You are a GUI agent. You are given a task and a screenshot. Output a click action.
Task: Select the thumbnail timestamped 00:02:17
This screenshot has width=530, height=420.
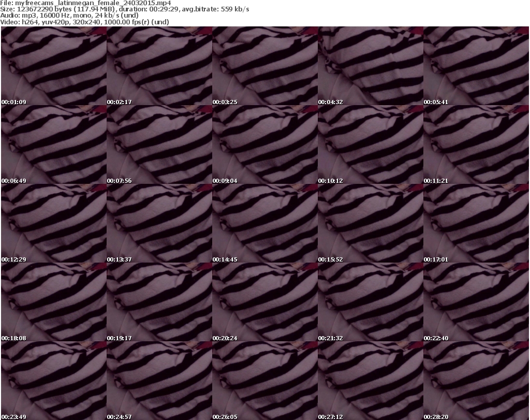[x=159, y=66]
